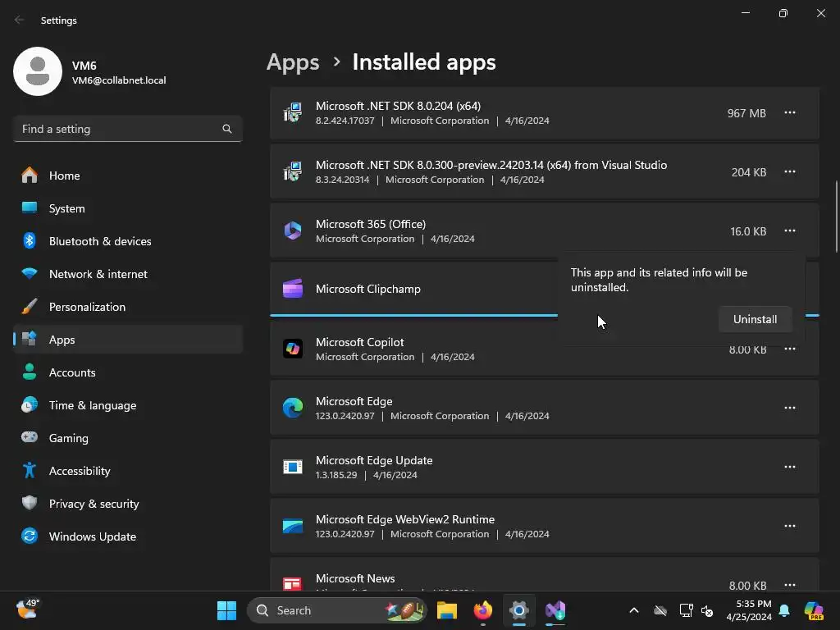Click the 204 KB size value
This screenshot has width=840, height=630.
[x=748, y=172]
